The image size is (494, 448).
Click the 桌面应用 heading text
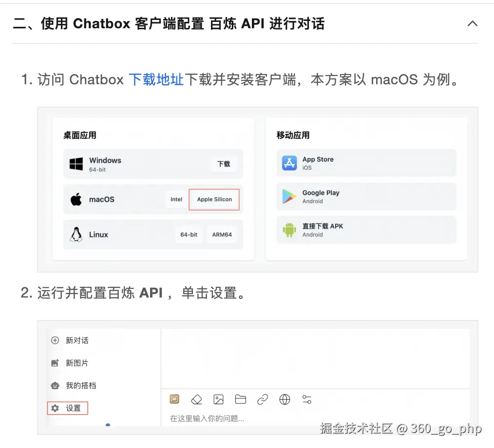[80, 135]
